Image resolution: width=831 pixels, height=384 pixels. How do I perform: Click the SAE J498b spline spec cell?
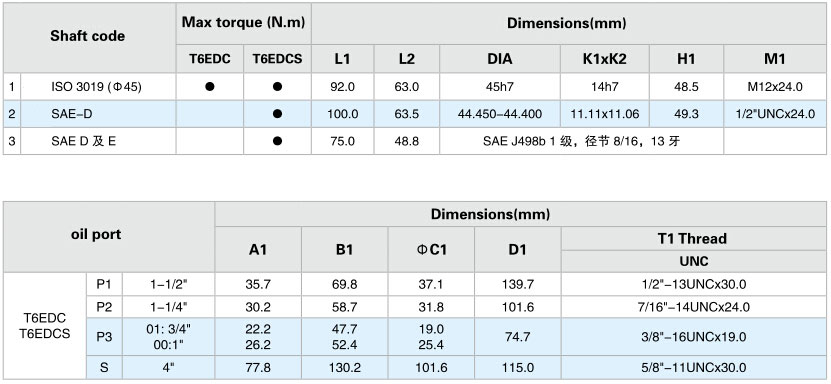(x=581, y=141)
